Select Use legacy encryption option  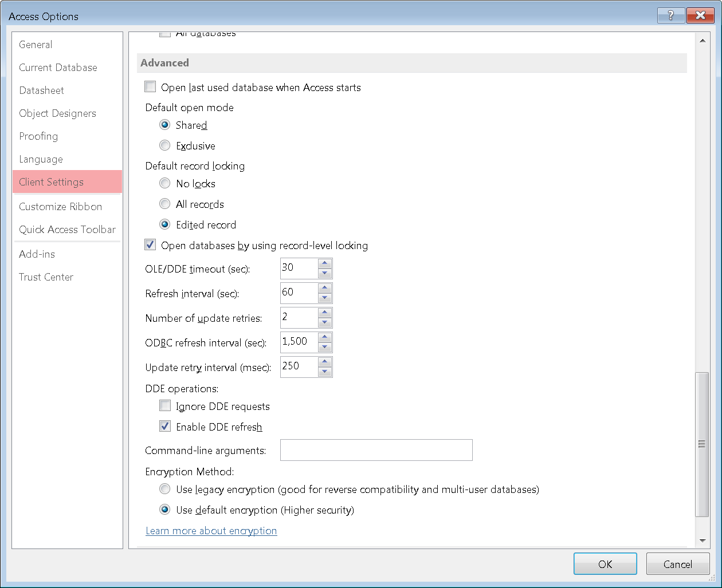(165, 489)
